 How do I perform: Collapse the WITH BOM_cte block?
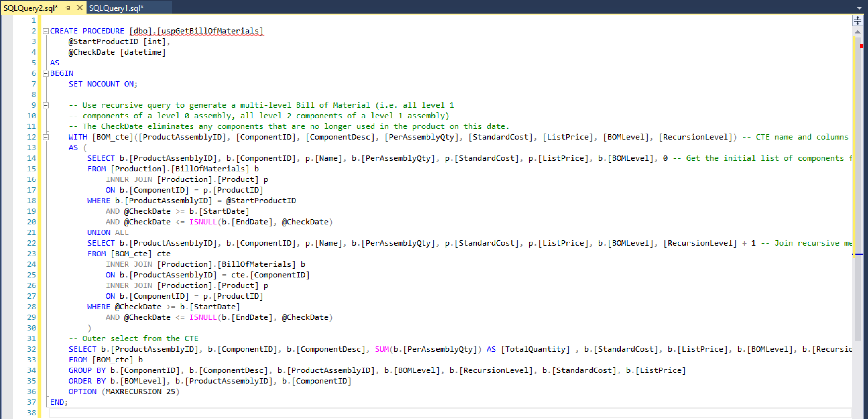tap(46, 137)
